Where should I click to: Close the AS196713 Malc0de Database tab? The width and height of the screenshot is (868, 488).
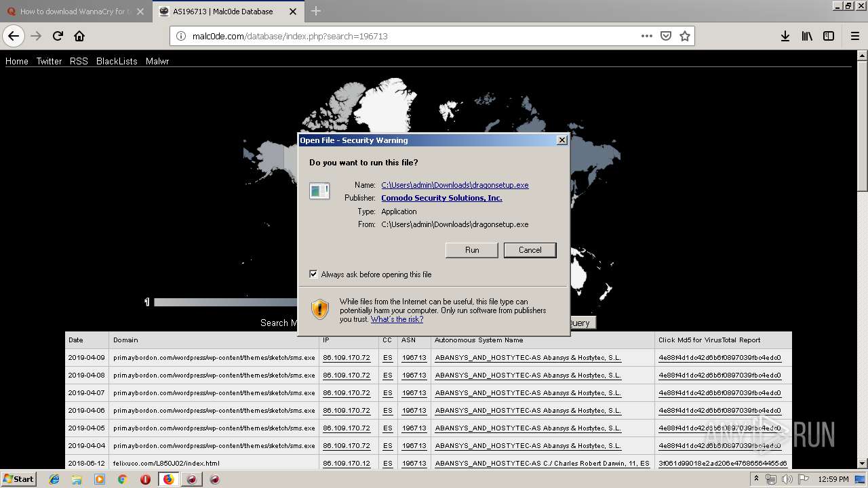point(294,12)
